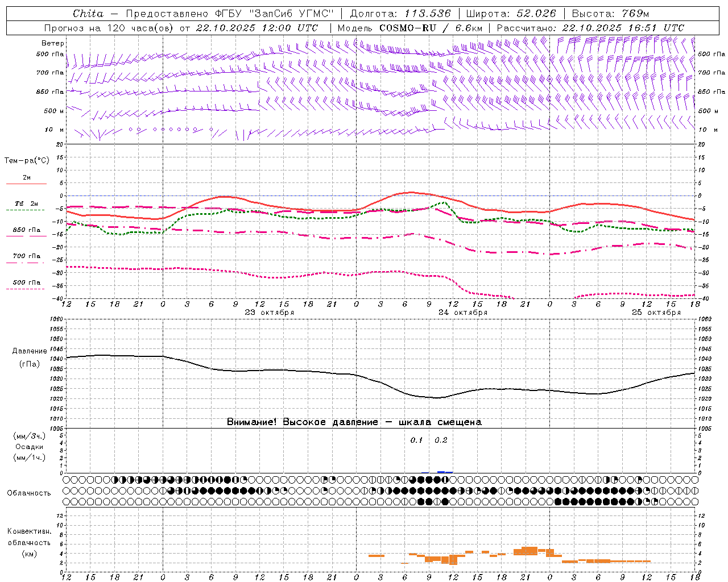Click "850 гПа" in the temperature legend
The height and width of the screenshot is (582, 728).
[x=26, y=230]
